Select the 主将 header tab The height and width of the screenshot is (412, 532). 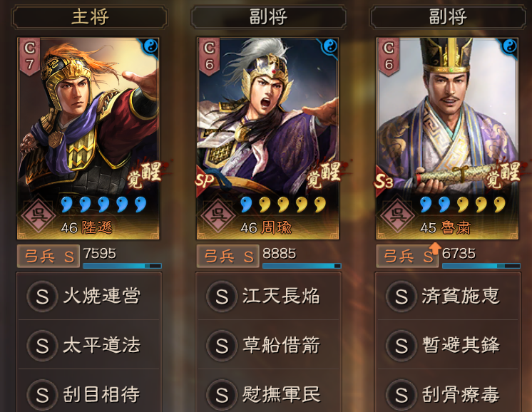[89, 17]
